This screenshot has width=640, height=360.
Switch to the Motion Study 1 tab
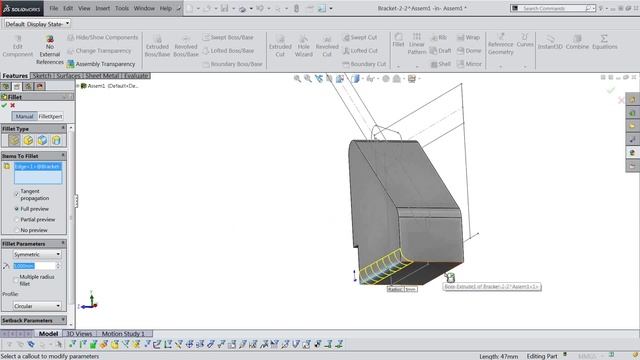[x=123, y=333]
